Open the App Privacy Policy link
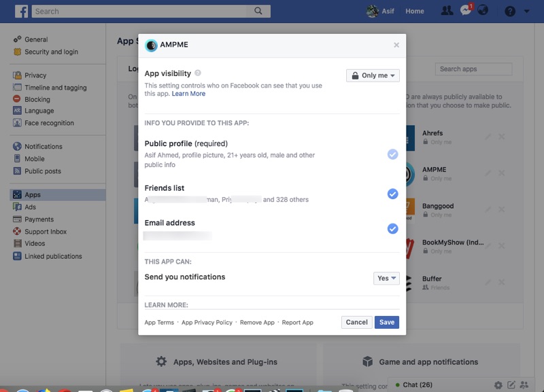Image resolution: width=544 pixels, height=392 pixels. (207, 322)
